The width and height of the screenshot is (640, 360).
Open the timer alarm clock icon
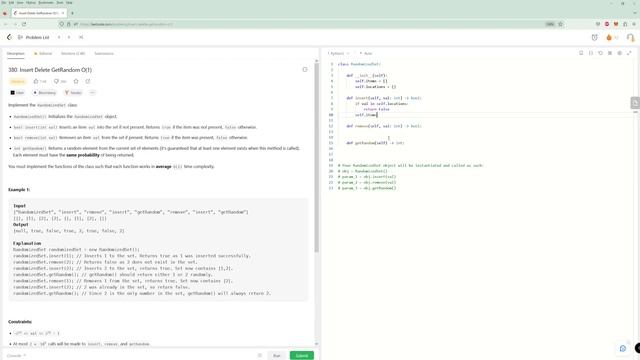coord(595,38)
